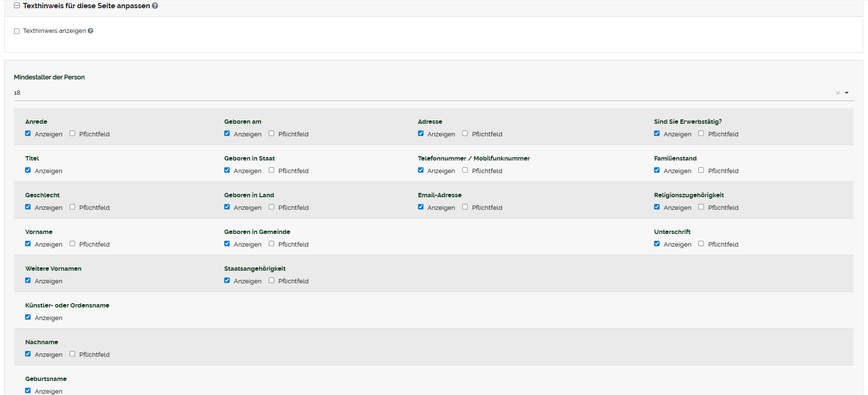Collapse the Texthinweis für diese Seite anpassen section
The image size is (868, 395).
(x=17, y=6)
